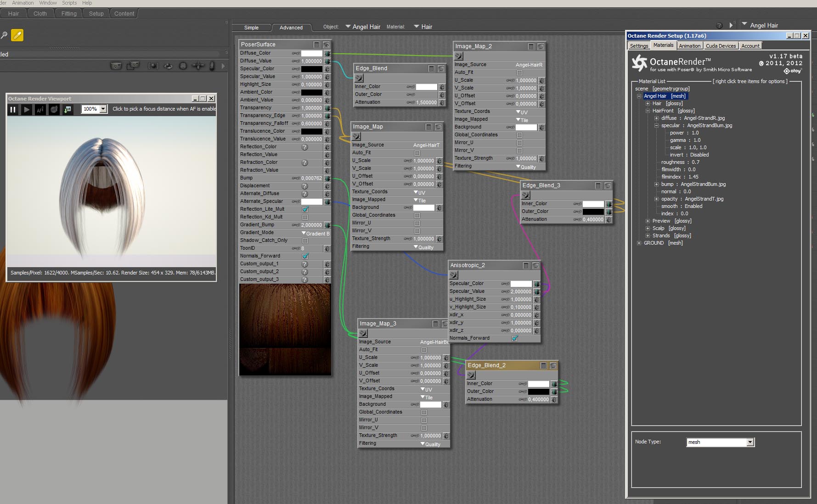817x504 pixels.
Task: Click play button in Octane Render Viewport
Action: pos(27,109)
